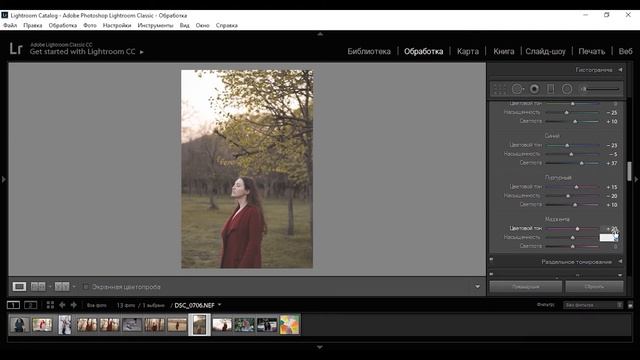This screenshot has height=360, width=640.
Task: Expand the panel below Раздельное тонирование via right triangle
Action: coord(620,275)
